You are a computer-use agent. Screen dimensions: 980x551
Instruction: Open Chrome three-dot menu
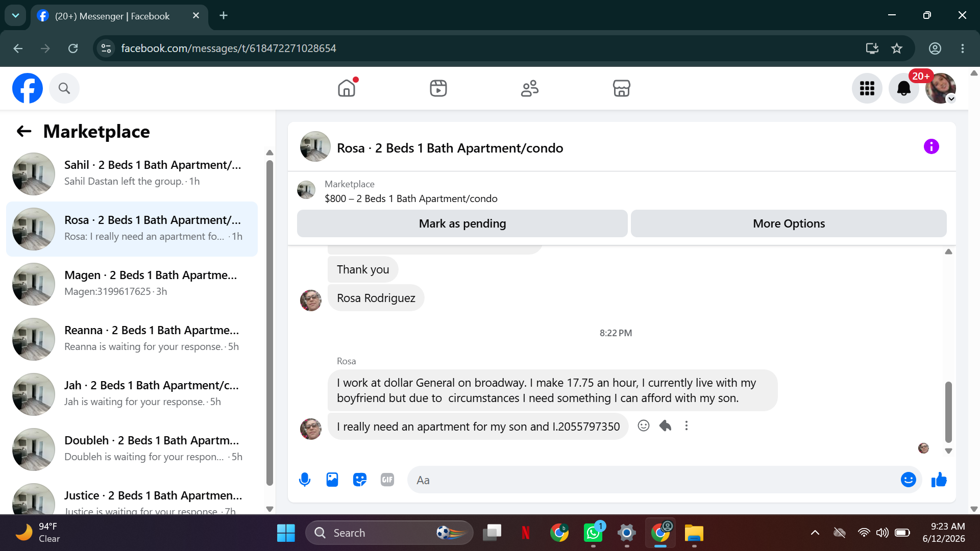point(963,48)
